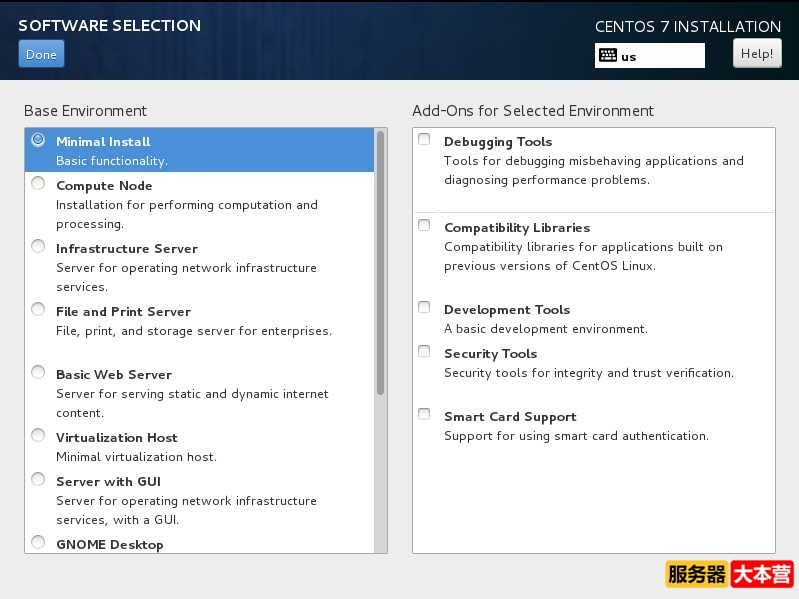Click the 'Smart Card Support' title
Viewport: 799px width, 599px height.
pyautogui.click(x=510, y=417)
